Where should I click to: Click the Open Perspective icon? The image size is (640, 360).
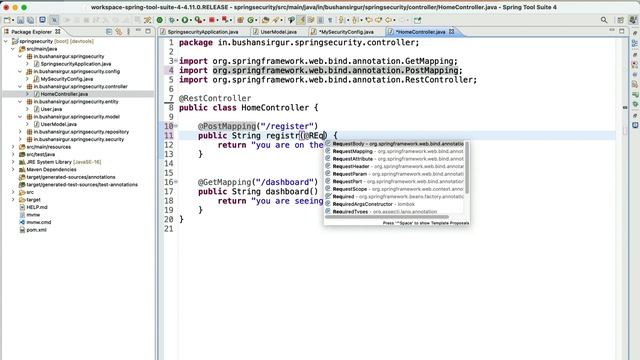[620, 20]
